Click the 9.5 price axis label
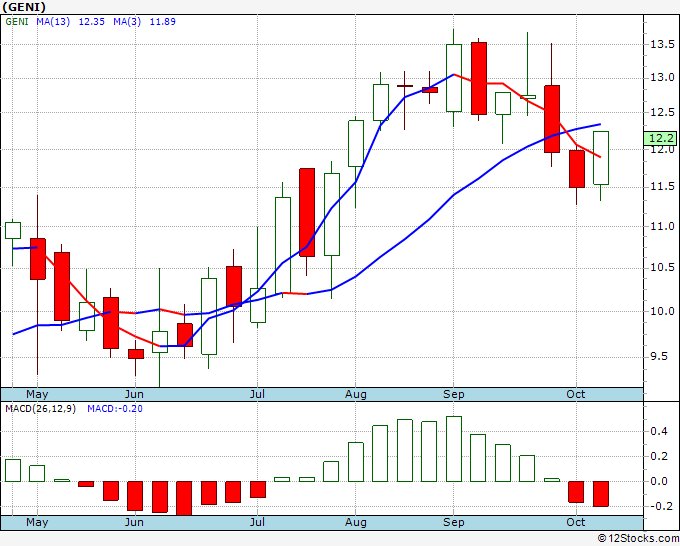The width and height of the screenshot is (680, 546). (659, 356)
